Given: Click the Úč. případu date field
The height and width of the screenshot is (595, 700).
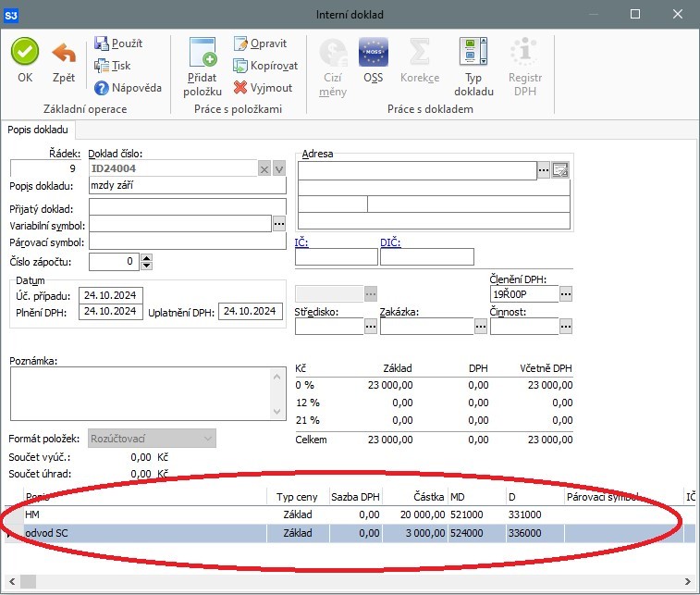Looking at the screenshot, I should [x=111, y=295].
